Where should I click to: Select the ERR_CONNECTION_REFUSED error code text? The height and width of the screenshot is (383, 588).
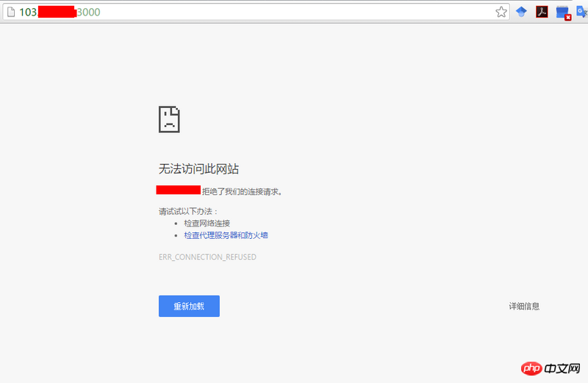(x=207, y=257)
